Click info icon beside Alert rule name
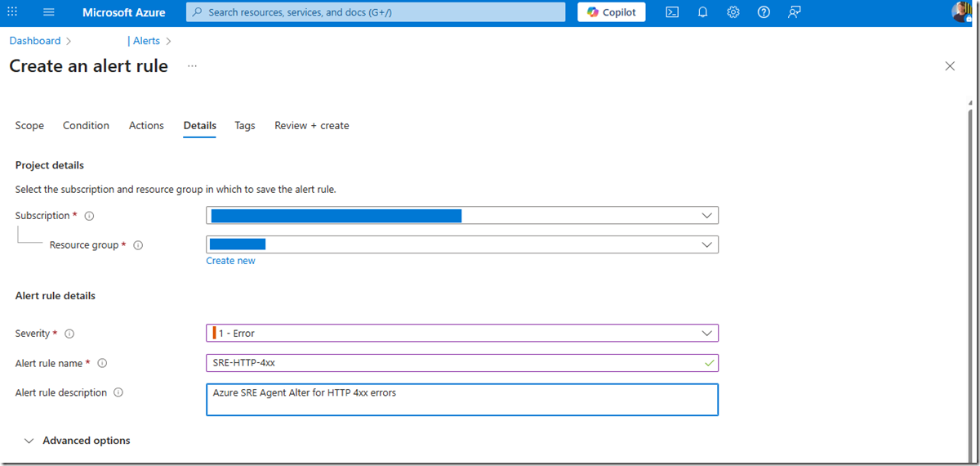Viewport: 980px width, 466px height. click(102, 363)
